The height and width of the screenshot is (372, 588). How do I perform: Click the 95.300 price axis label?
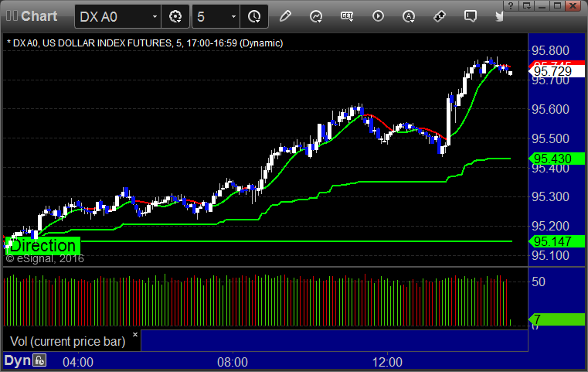550,196
